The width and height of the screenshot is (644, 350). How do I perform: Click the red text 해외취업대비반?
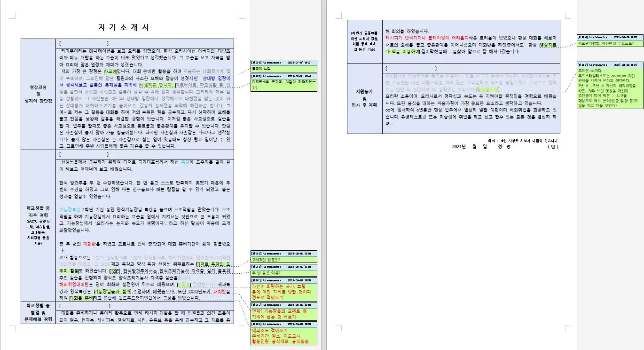[76, 285]
